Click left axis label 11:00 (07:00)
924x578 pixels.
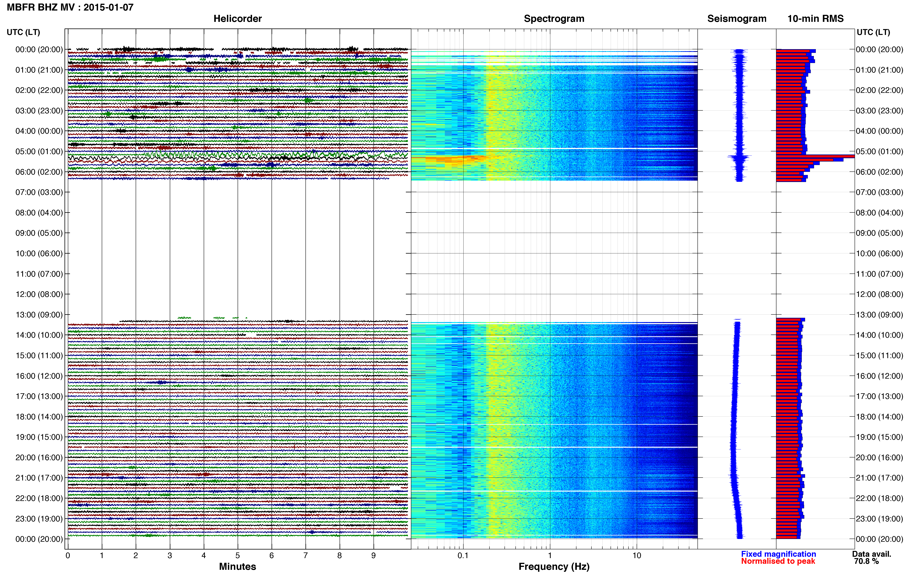pos(39,274)
